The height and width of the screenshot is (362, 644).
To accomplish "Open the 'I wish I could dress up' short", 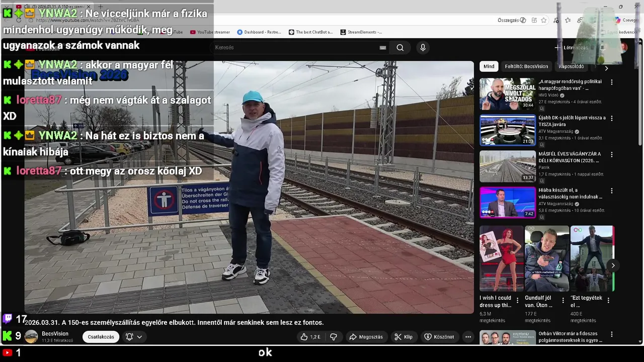I will click(x=502, y=258).
